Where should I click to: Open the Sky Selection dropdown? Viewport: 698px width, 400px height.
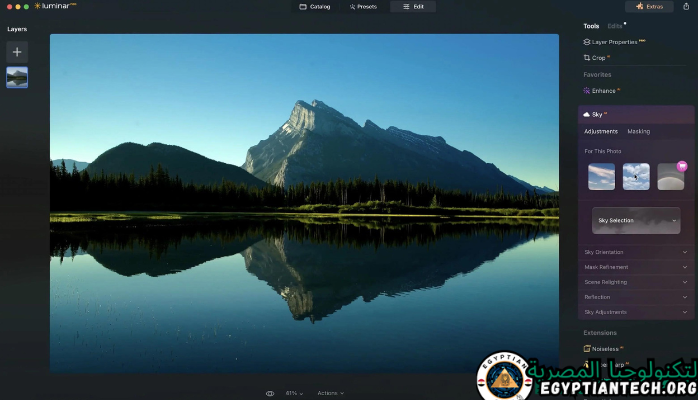[635, 220]
